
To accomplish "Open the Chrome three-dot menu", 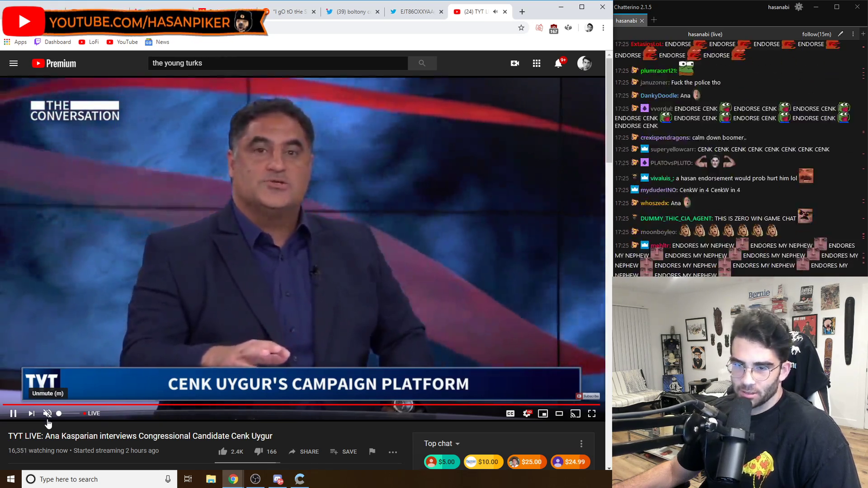I will point(603,28).
